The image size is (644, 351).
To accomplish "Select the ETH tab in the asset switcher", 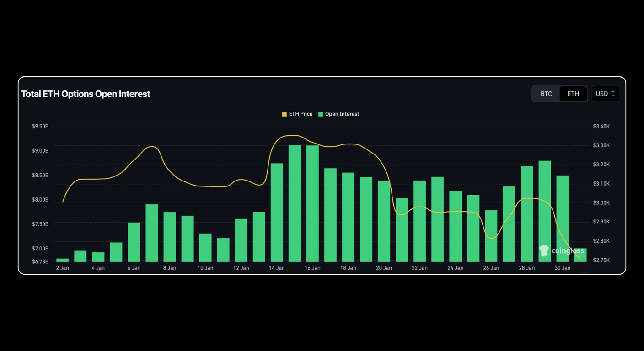I will pos(573,94).
